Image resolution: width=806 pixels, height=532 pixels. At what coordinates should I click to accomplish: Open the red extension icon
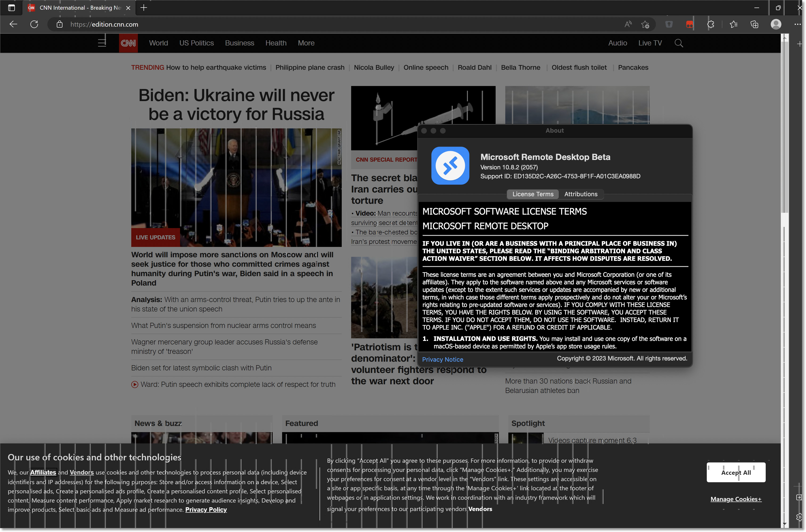click(689, 24)
